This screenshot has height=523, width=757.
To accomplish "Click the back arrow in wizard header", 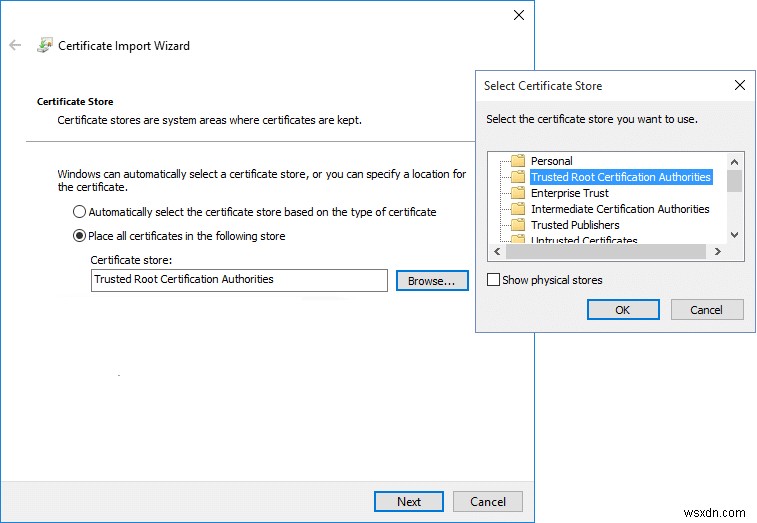I will click(15, 45).
